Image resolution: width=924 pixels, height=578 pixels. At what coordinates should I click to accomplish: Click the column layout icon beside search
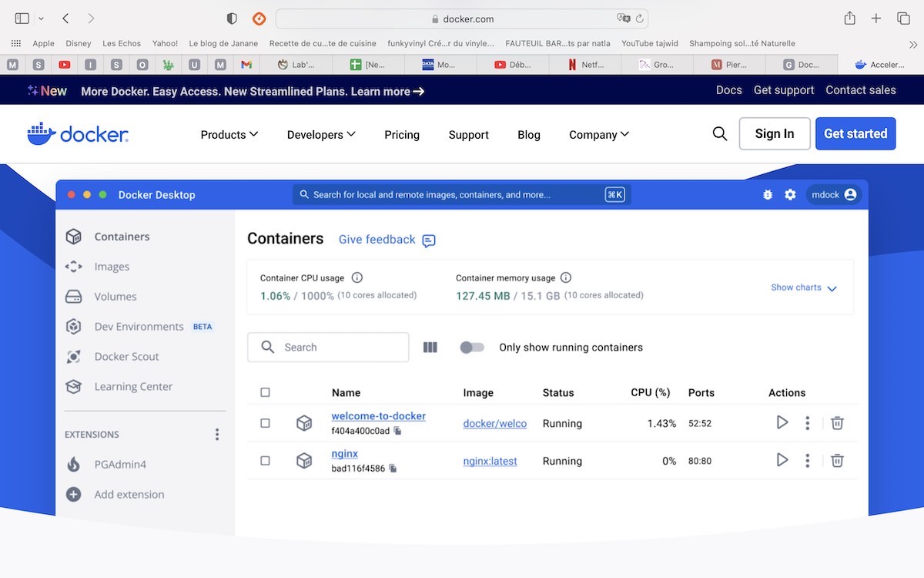(430, 348)
